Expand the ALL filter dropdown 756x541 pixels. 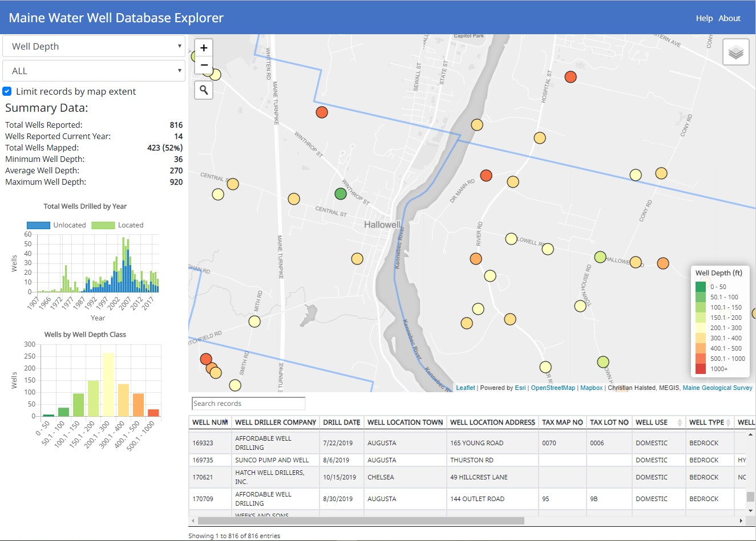94,71
